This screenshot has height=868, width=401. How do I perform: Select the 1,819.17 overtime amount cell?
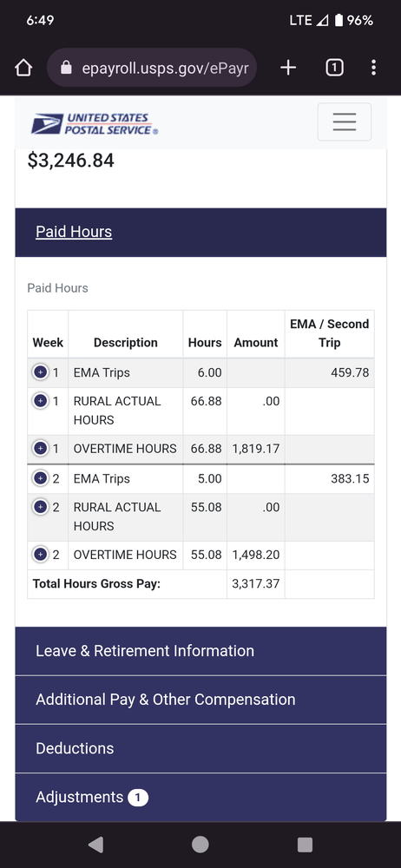[256, 449]
